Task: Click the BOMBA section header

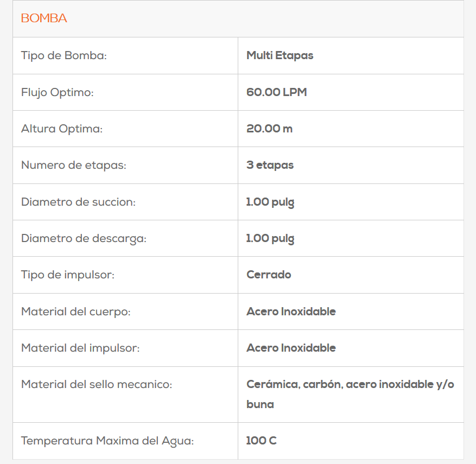Action: [x=44, y=18]
